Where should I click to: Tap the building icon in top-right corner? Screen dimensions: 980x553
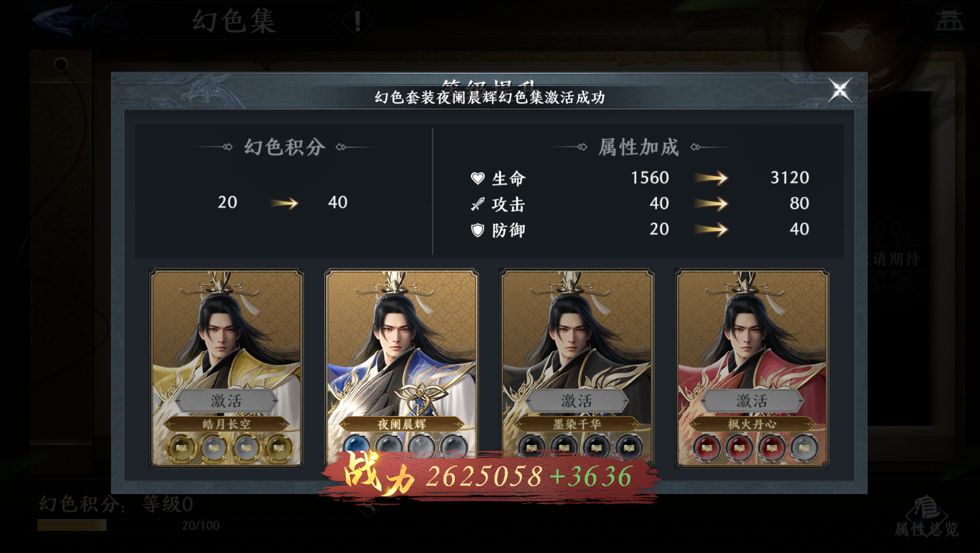tap(949, 20)
